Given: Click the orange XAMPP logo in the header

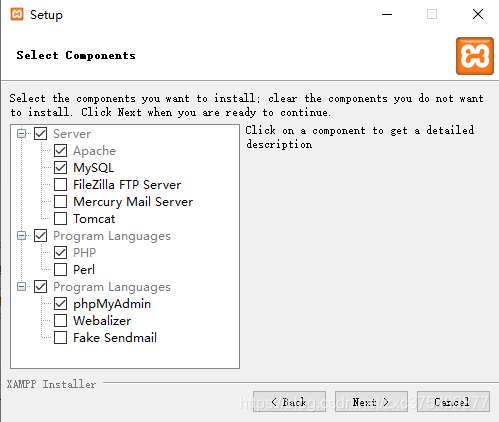Looking at the screenshot, I should click(x=475, y=56).
